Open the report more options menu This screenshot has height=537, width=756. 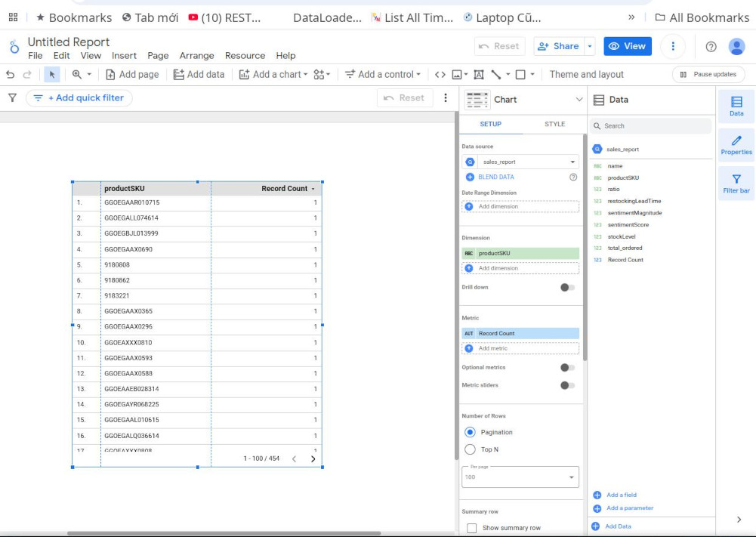point(673,46)
